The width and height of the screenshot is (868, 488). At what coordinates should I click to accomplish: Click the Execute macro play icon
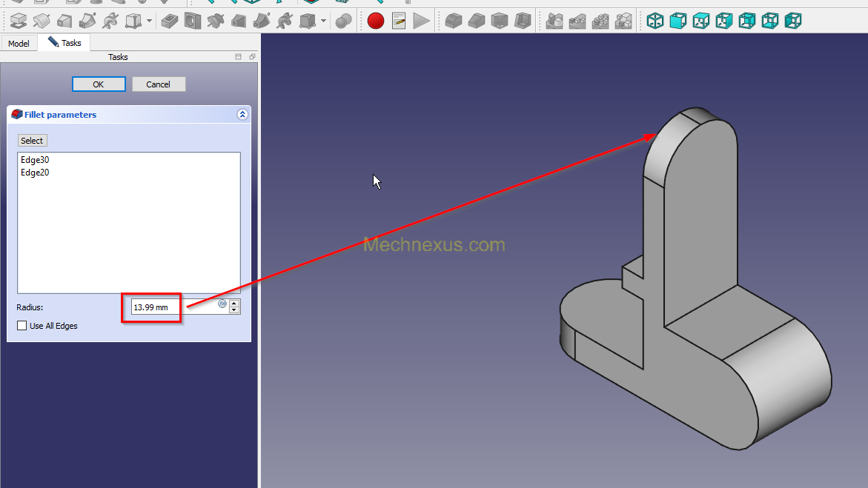pos(422,21)
